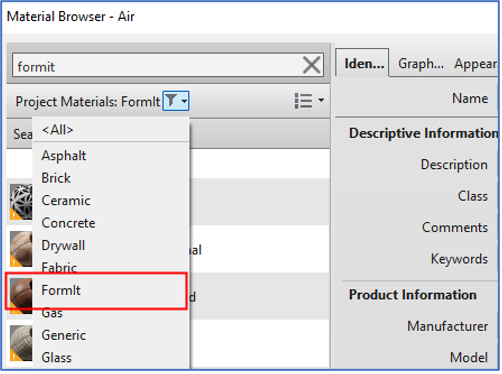Choose FormIt from the filter list
The width and height of the screenshot is (502, 374).
coord(111,290)
